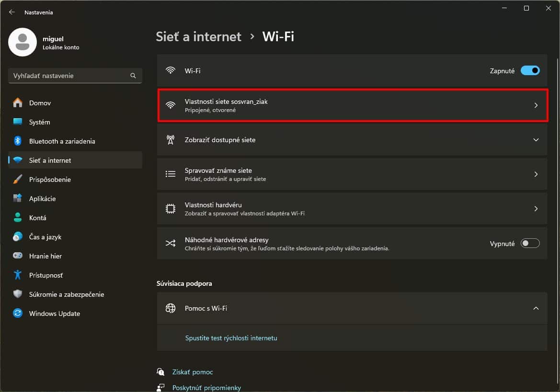The height and width of the screenshot is (392, 560).
Task: Click the shuffle icon beside Náhodné hardvérové adresy
Action: pos(171,243)
